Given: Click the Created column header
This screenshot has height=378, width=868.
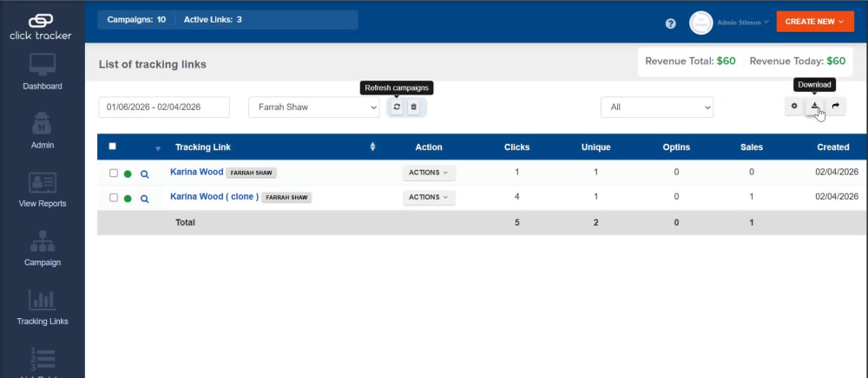Looking at the screenshot, I should tap(833, 147).
